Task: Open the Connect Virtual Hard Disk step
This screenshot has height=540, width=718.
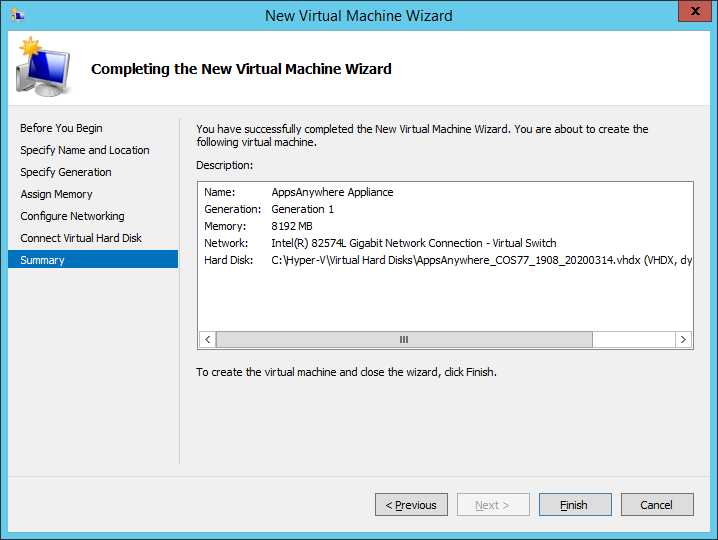Action: (x=81, y=238)
